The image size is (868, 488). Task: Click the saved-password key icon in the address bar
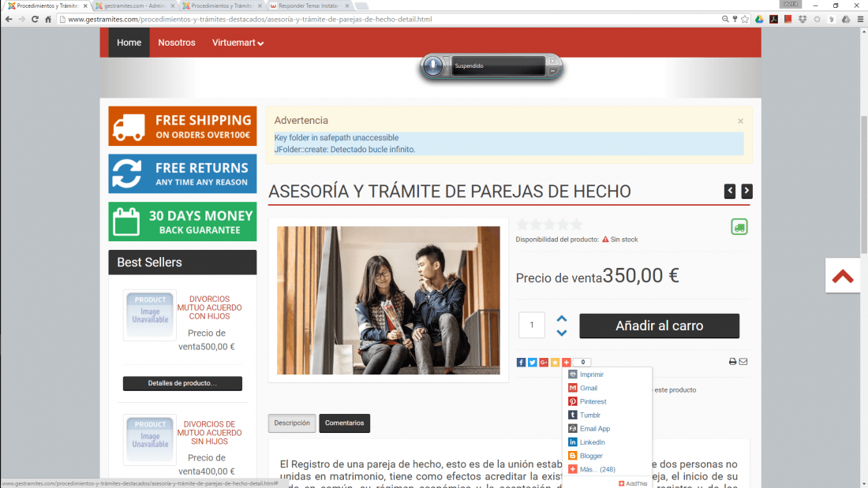735,19
